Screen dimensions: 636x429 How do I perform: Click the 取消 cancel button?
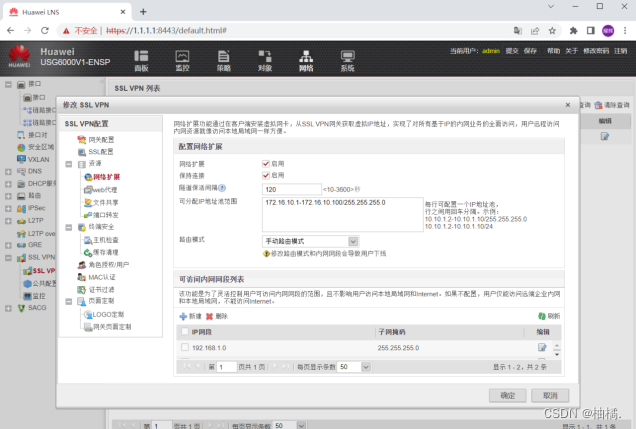(550, 395)
